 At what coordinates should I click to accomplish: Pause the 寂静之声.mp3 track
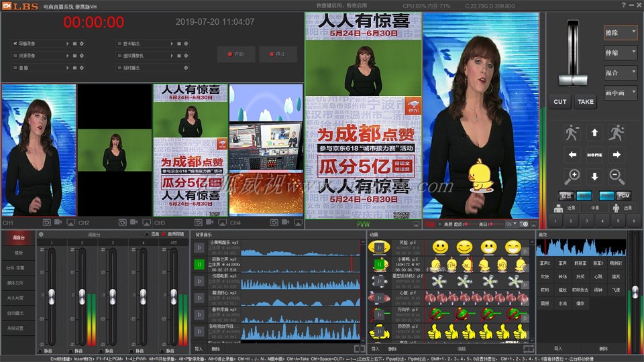pos(199,264)
